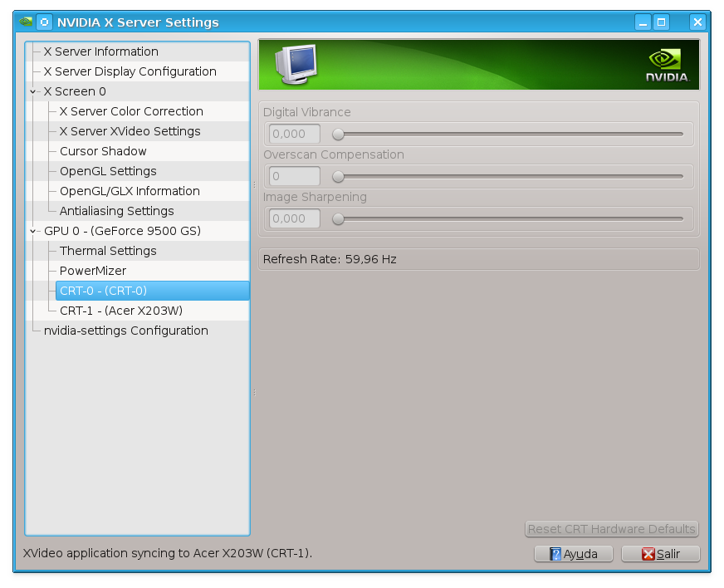Click the Image Sharpening slider handle
724x588 pixels.
pyautogui.click(x=338, y=219)
